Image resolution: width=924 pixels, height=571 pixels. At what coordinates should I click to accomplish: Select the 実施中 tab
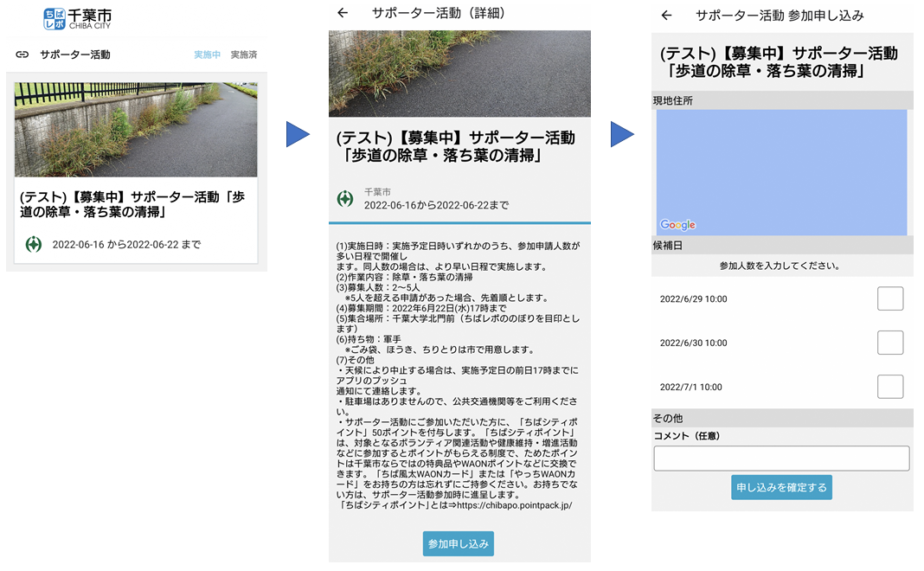(208, 54)
